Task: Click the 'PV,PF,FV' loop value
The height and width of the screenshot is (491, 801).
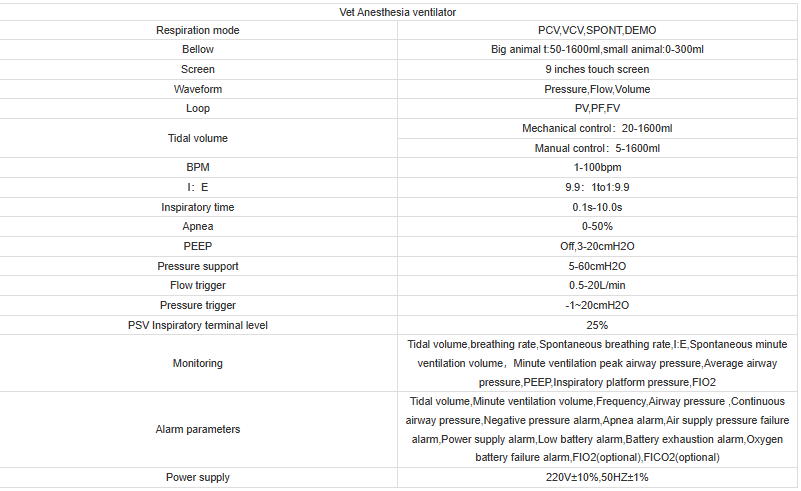Action: (597, 108)
